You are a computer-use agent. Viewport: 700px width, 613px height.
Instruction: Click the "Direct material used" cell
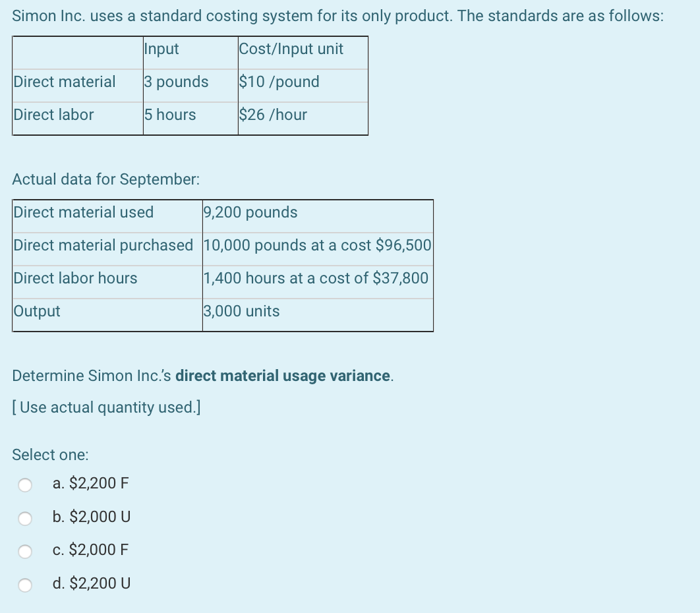click(x=83, y=213)
